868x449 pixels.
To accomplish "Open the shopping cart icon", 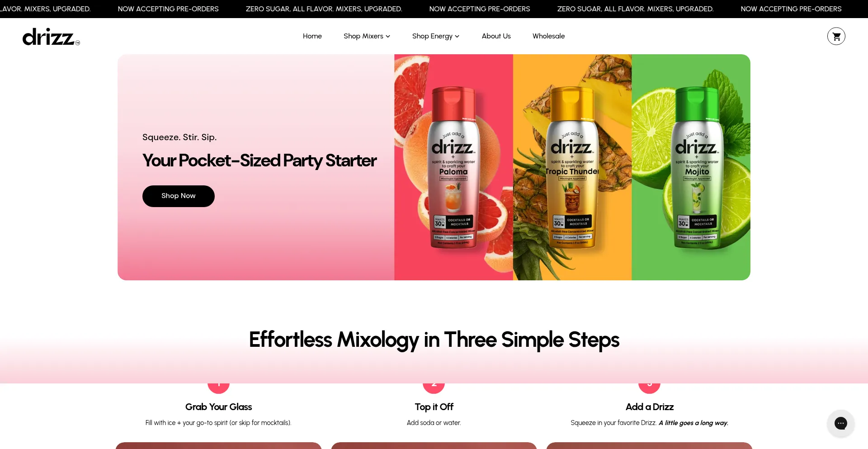I will click(x=836, y=36).
